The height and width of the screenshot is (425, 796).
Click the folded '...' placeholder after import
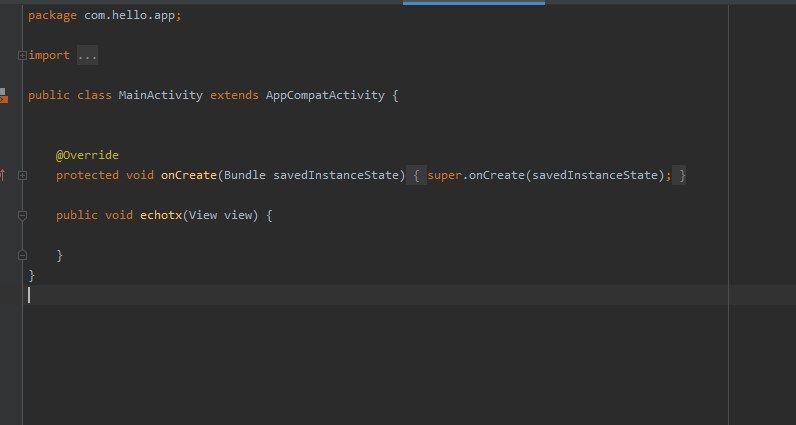pyautogui.click(x=87, y=55)
